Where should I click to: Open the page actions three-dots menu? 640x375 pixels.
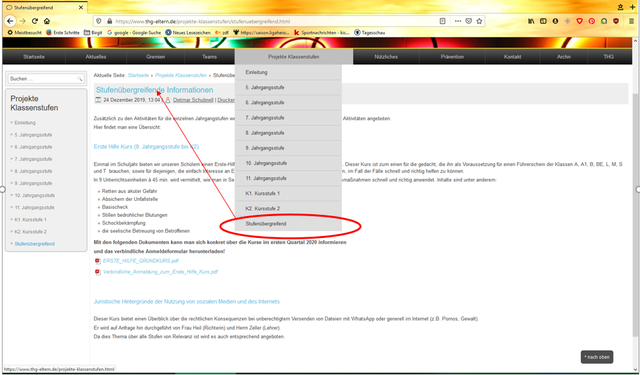point(458,21)
